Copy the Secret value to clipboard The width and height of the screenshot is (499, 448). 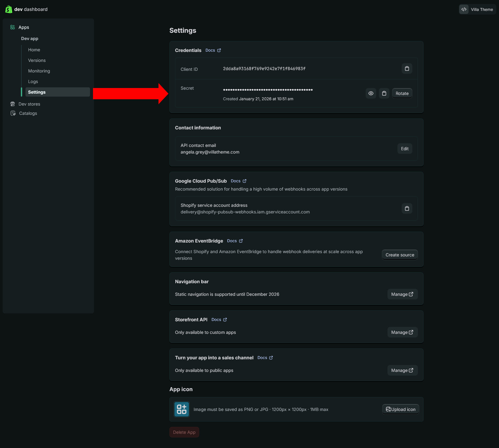(384, 93)
